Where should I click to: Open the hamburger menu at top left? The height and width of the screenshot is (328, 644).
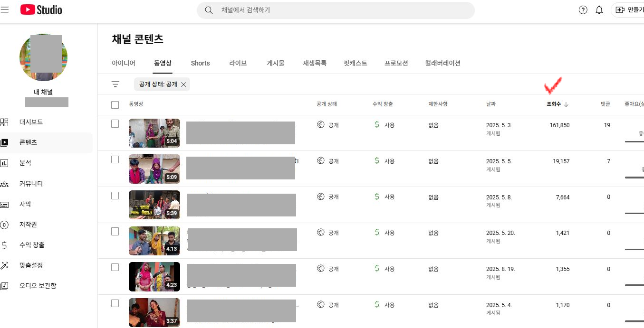[x=5, y=9]
